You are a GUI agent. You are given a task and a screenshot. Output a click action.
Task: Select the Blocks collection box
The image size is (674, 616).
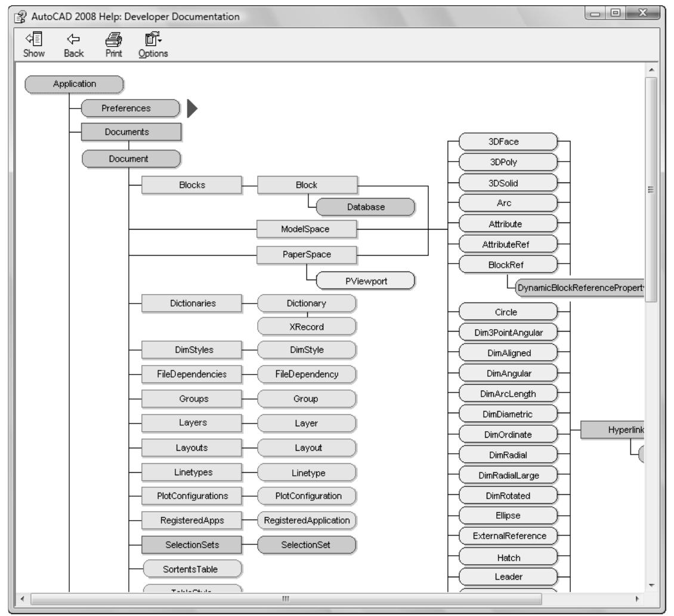pyautogui.click(x=191, y=185)
